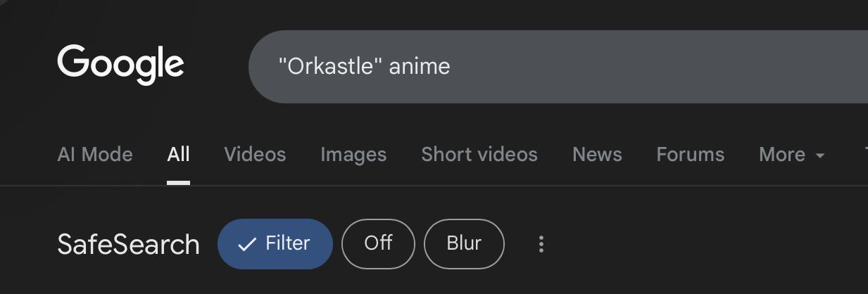This screenshot has width=868, height=294.
Task: Go to the Short videos tab
Action: coord(479,155)
